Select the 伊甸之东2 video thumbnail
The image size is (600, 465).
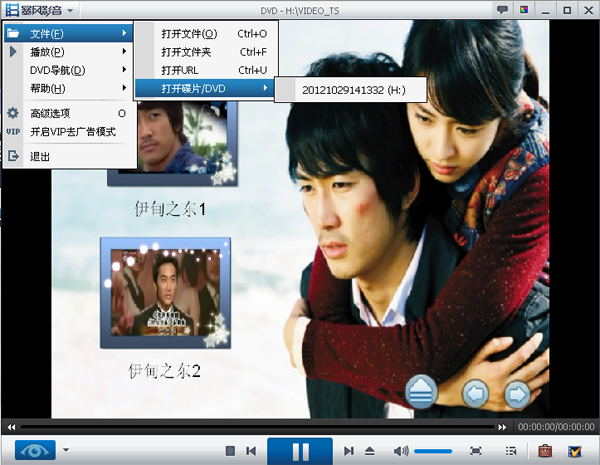(x=165, y=293)
